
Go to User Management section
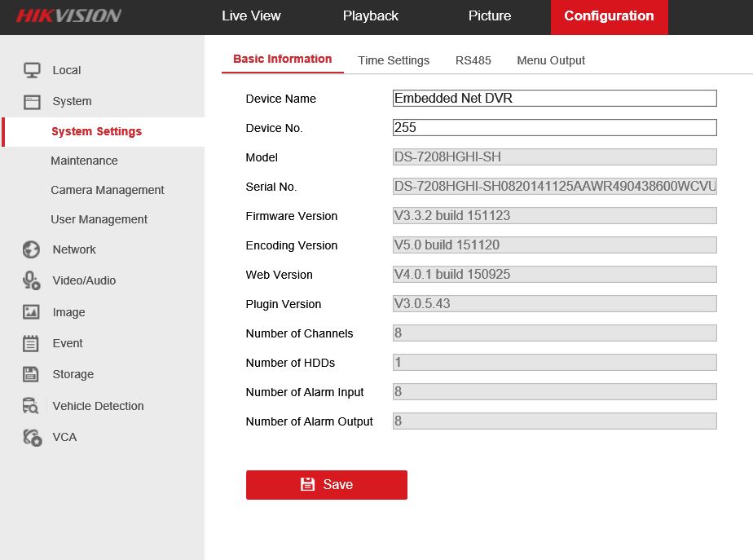tap(99, 219)
